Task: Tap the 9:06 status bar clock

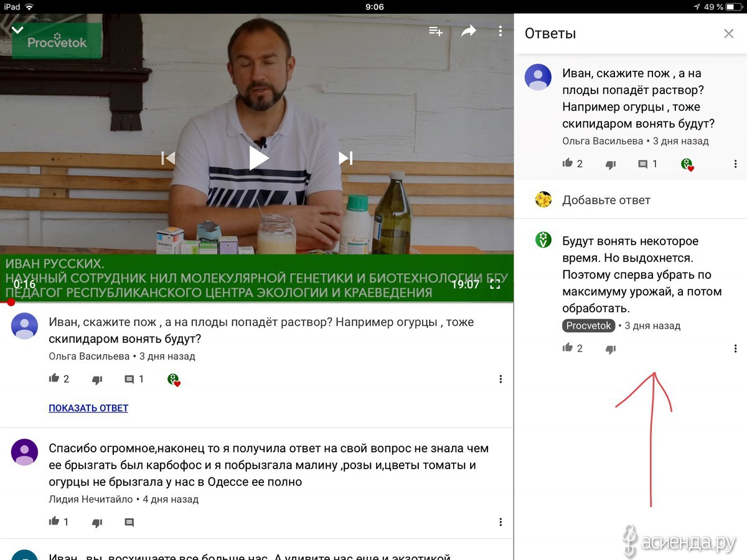Action: pos(375,7)
